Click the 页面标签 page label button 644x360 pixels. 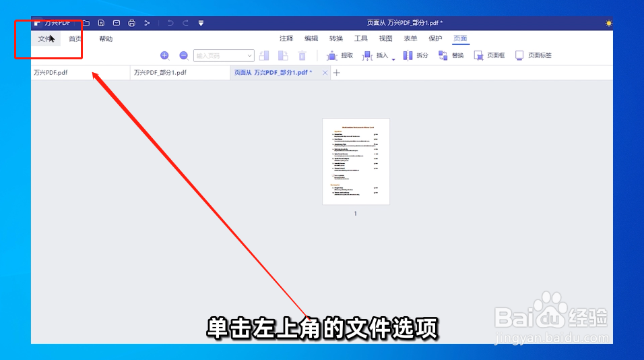[533, 55]
